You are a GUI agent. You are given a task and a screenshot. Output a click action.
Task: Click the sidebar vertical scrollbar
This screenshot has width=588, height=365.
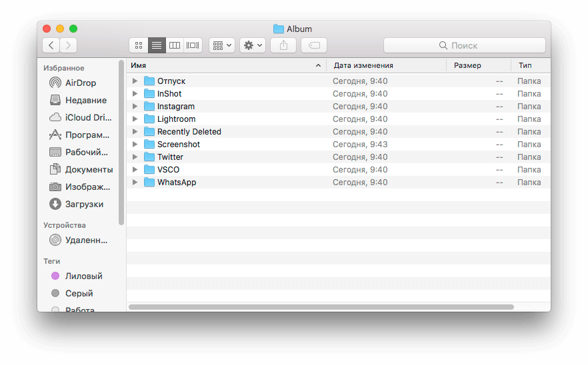coord(121,143)
